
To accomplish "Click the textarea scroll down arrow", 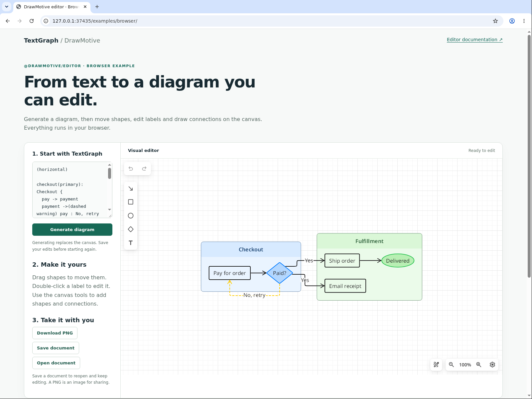I will point(109,209).
